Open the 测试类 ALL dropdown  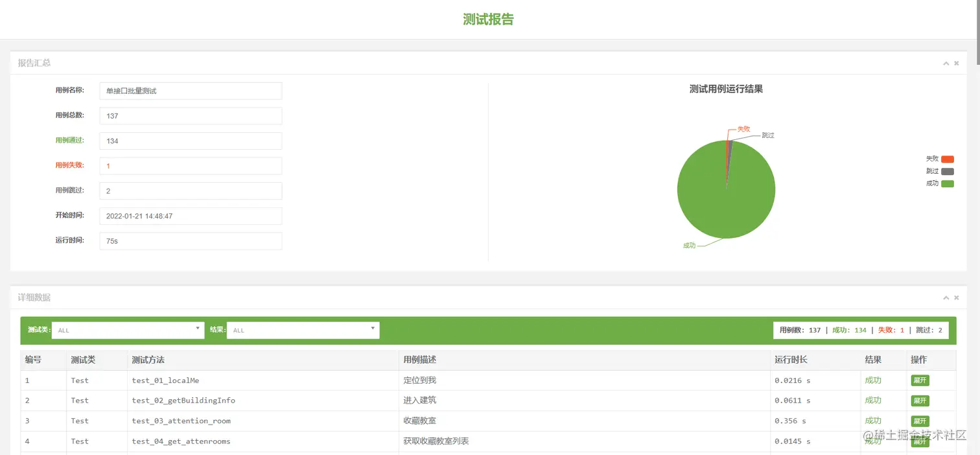(x=128, y=330)
